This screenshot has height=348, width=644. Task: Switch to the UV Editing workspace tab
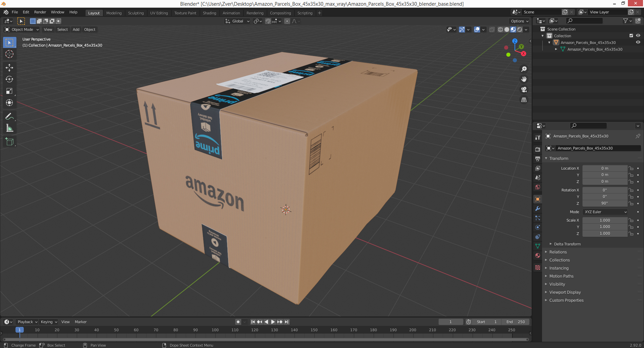(159, 13)
